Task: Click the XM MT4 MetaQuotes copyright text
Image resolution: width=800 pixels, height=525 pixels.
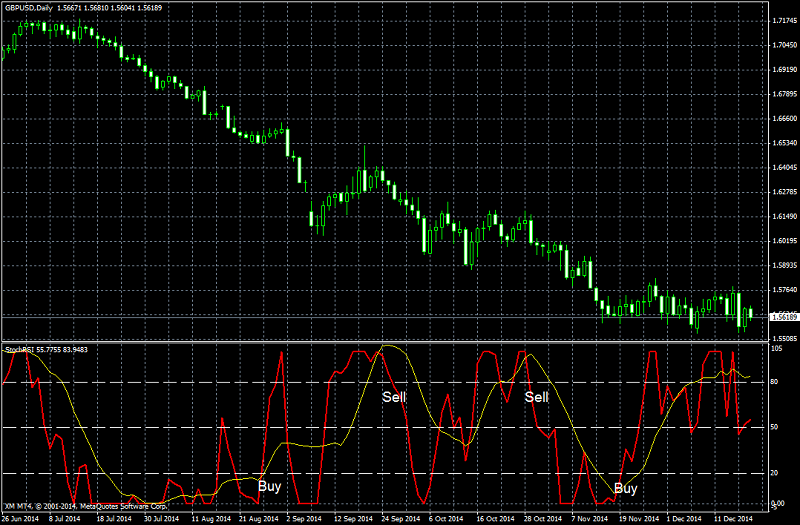Action: coord(86,507)
